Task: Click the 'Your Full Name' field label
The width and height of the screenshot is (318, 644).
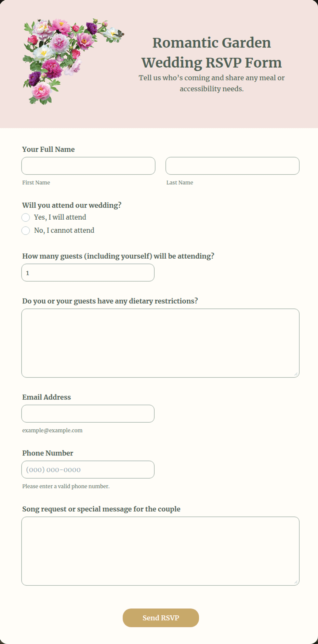Action: tap(49, 149)
